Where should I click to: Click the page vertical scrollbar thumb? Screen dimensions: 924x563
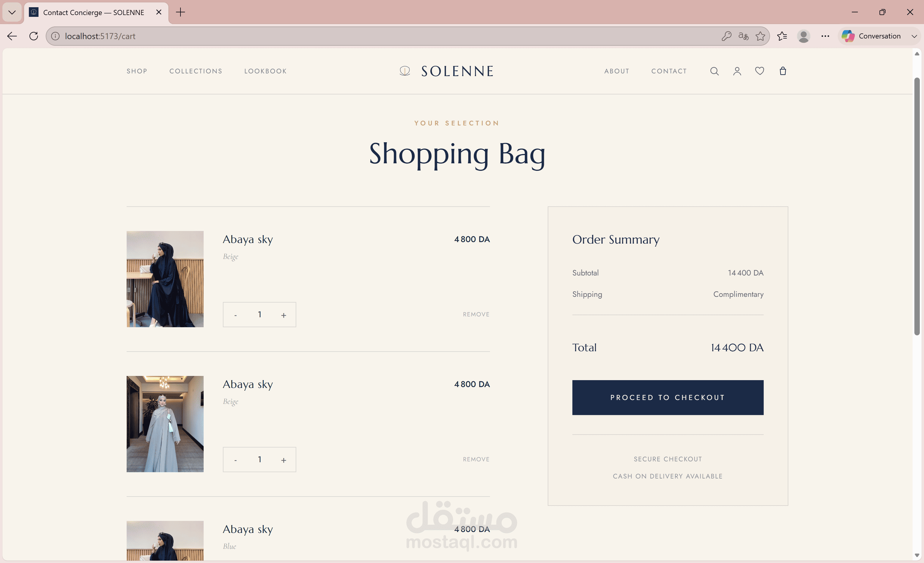pos(917,206)
